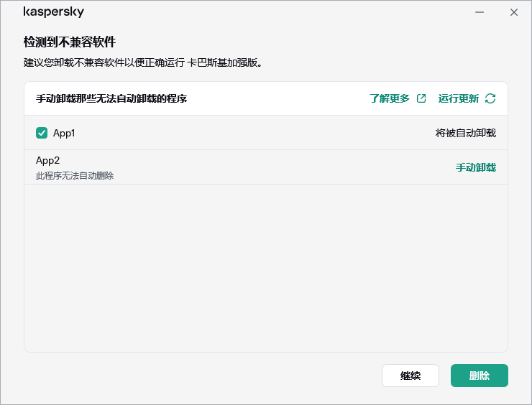Click the 此程序无法自动删除 note under App2
This screenshot has width=532, height=405.
pyautogui.click(x=75, y=175)
